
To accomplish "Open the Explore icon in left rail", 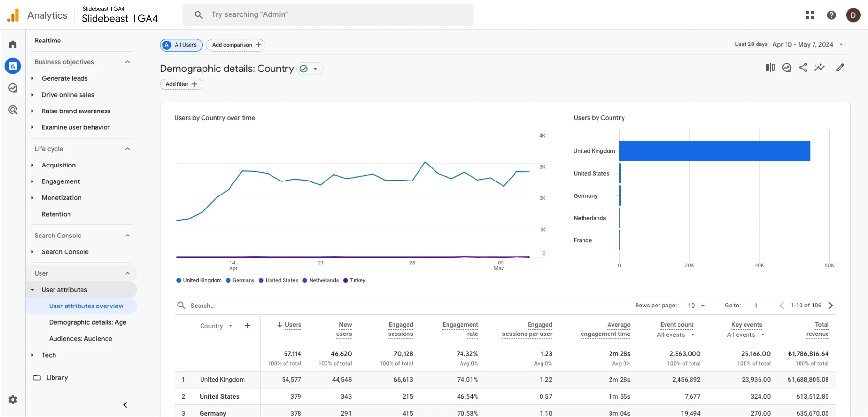I will point(13,88).
